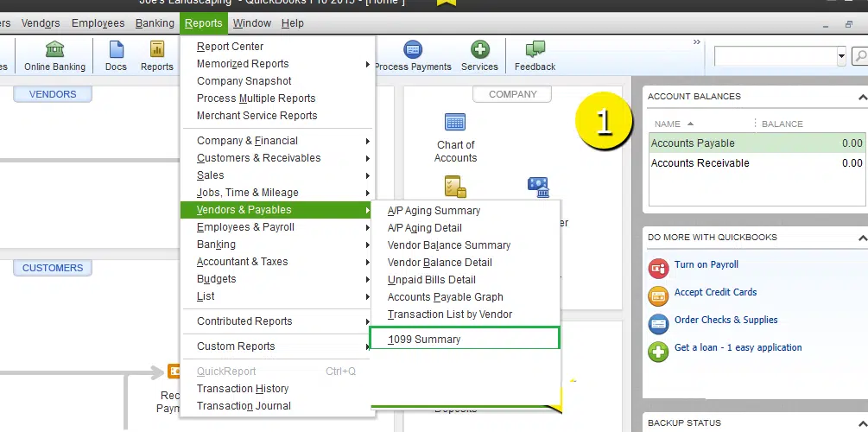868x432 pixels.
Task: Choose A/P Aging Summary report
Action: click(x=465, y=211)
